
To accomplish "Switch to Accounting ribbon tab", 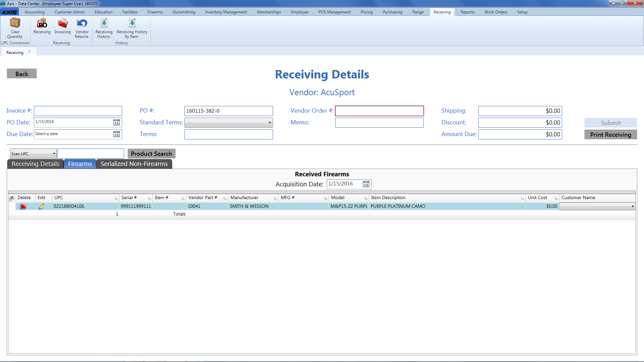I will (35, 12).
